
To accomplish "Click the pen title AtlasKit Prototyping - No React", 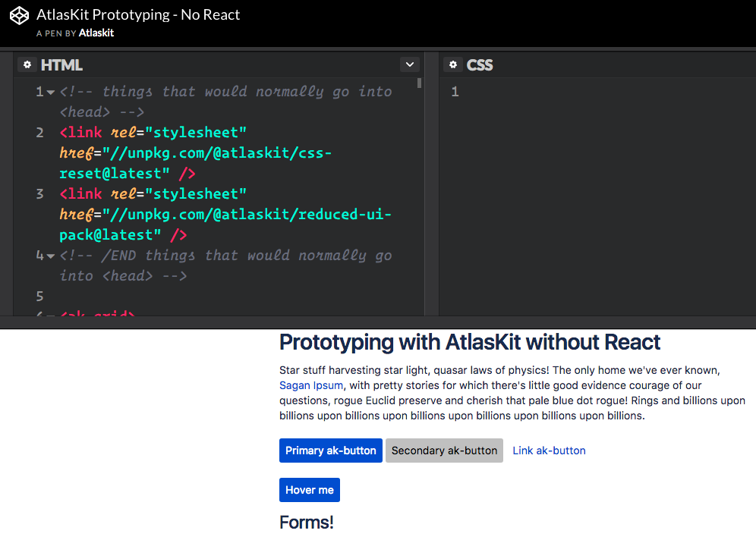I will click(x=138, y=15).
